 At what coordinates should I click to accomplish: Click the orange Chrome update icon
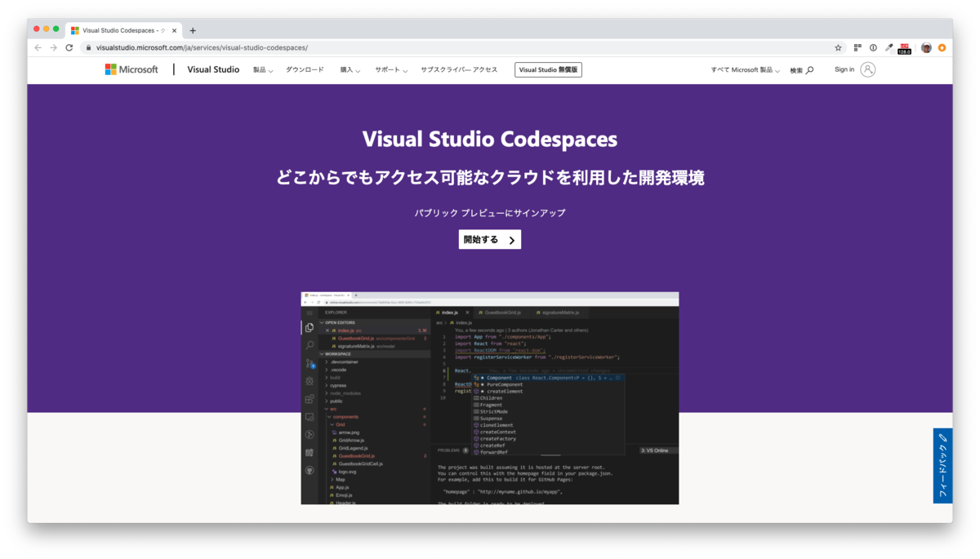coord(942,47)
